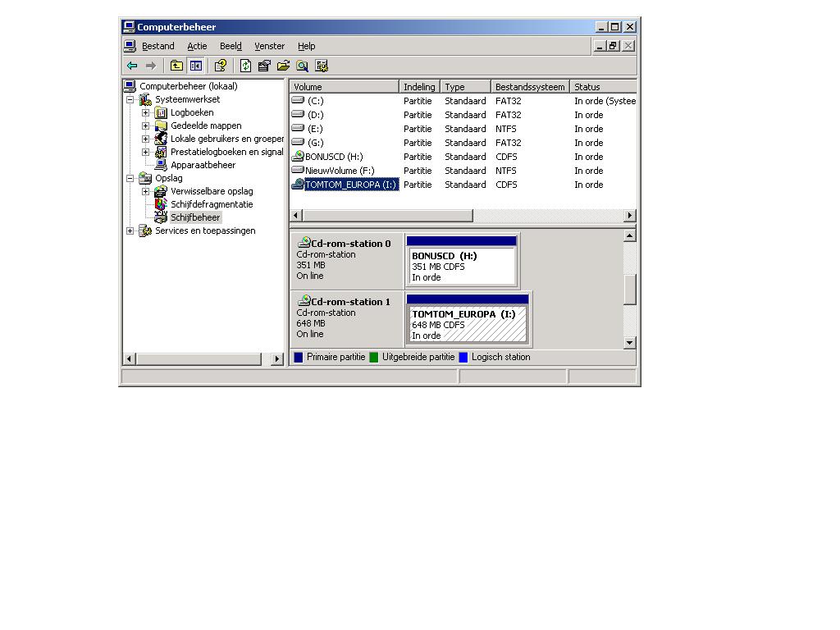This screenshot has height=630, width=840.
Task: Click the Schijfbeheer tree icon
Action: tap(161, 217)
